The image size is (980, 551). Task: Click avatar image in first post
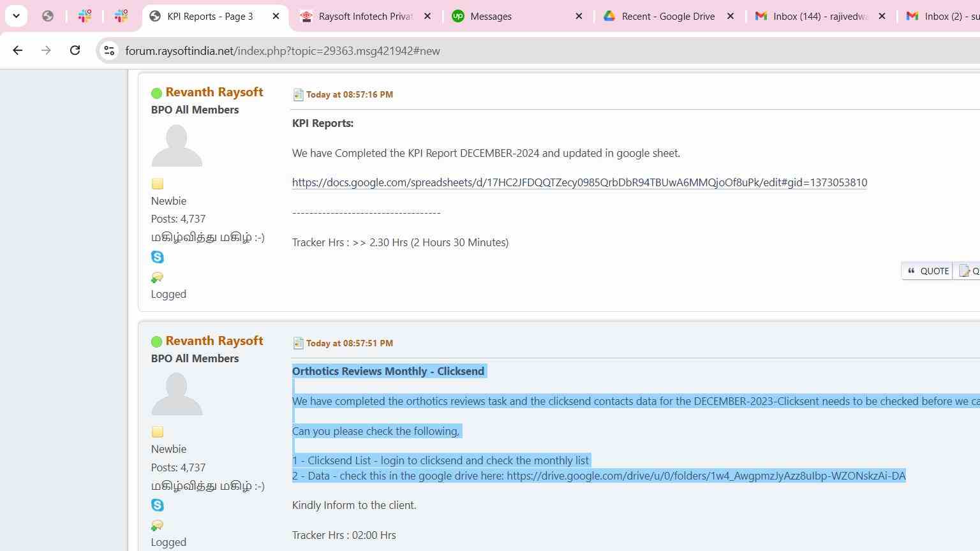(177, 145)
